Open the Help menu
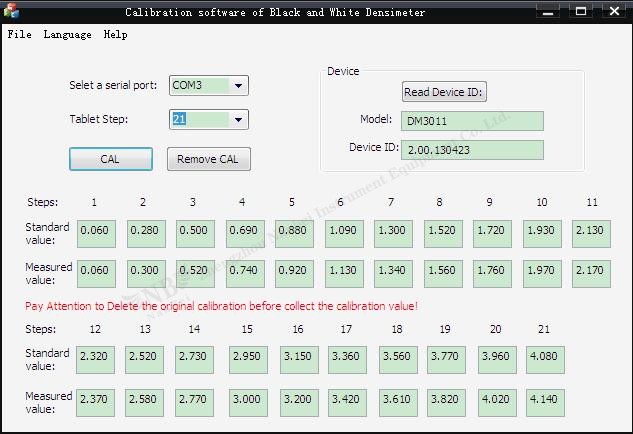 [115, 34]
